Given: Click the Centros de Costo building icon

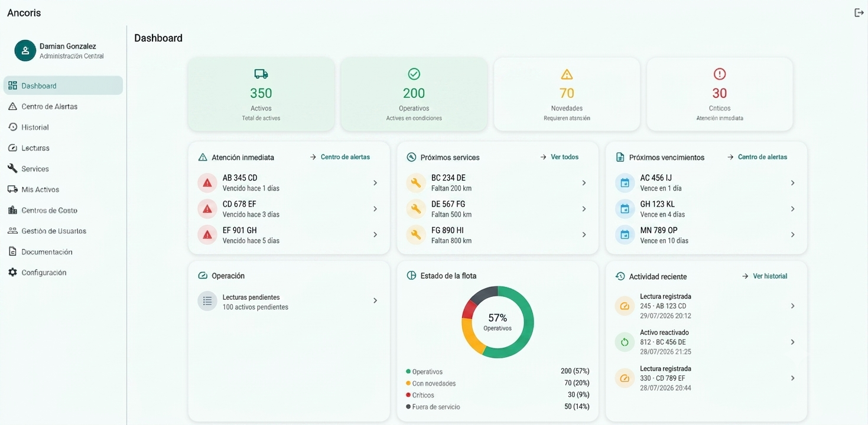Looking at the screenshot, I should [x=12, y=210].
